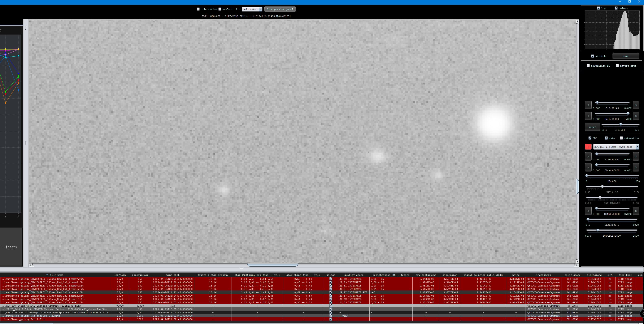Click the '1' button beside the BA slider

click(588, 167)
